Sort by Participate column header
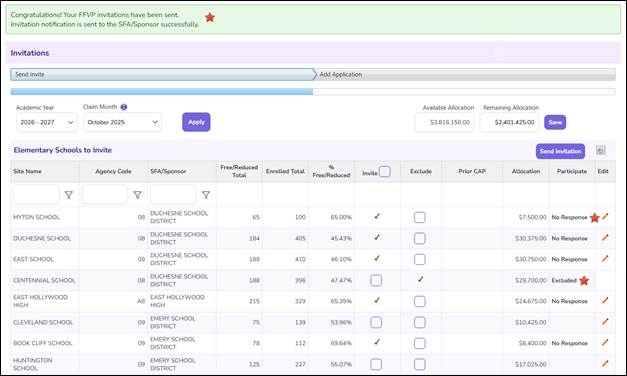 click(x=572, y=172)
